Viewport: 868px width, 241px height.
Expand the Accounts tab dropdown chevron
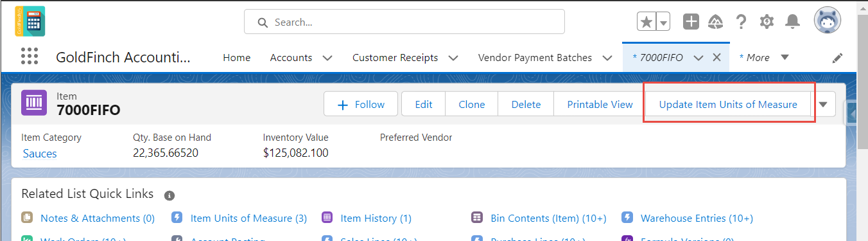click(x=327, y=58)
